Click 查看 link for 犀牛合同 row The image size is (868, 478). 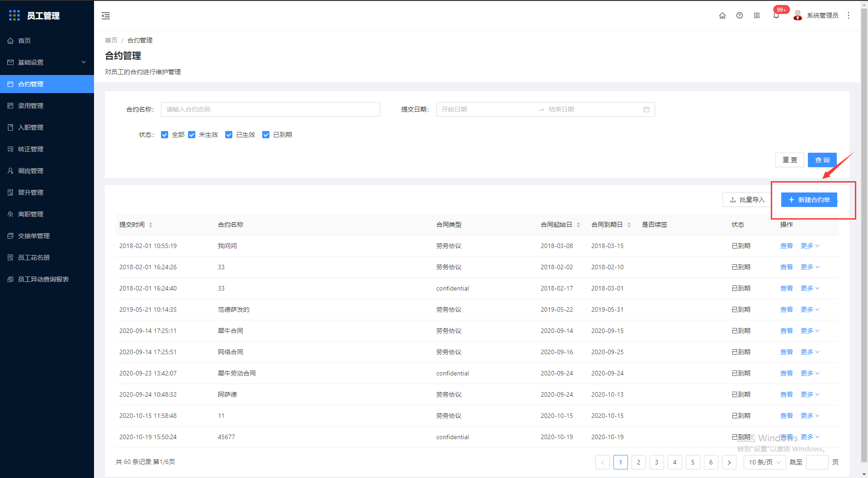[787, 331]
